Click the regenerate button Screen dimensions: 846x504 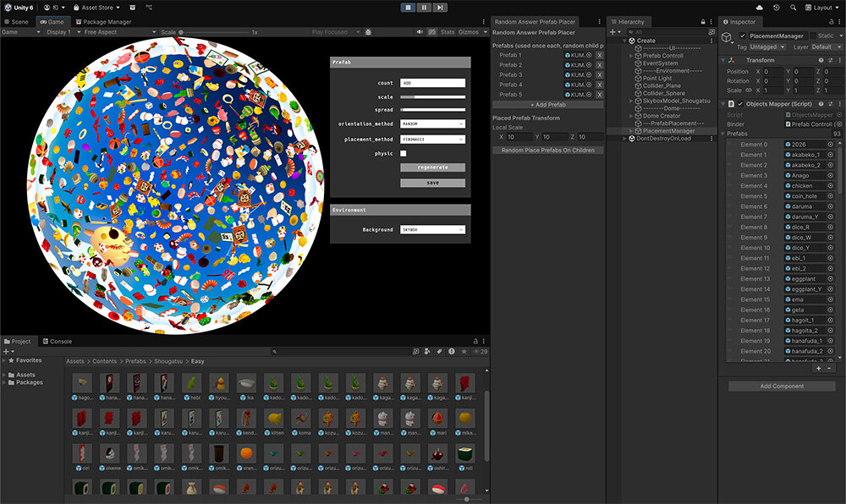coord(432,167)
